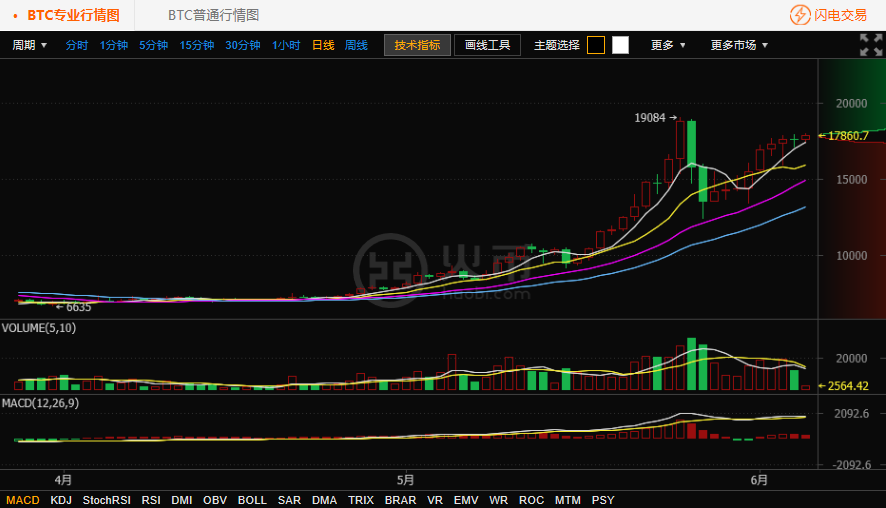
Task: Choose the StochRSI indicator
Action: tap(106, 499)
